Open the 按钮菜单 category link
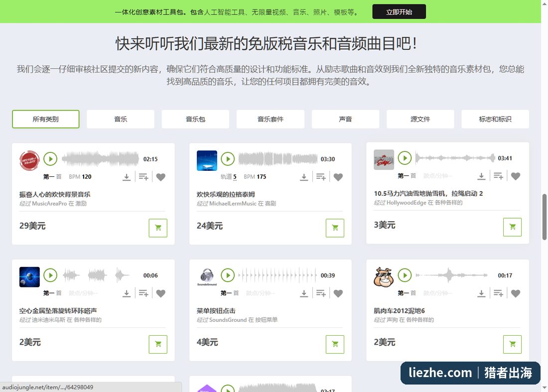 267,320
